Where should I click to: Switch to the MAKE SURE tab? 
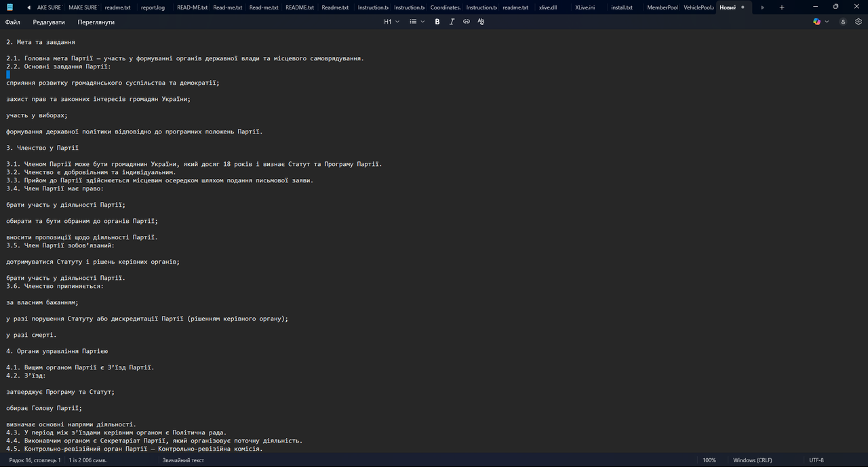point(83,7)
